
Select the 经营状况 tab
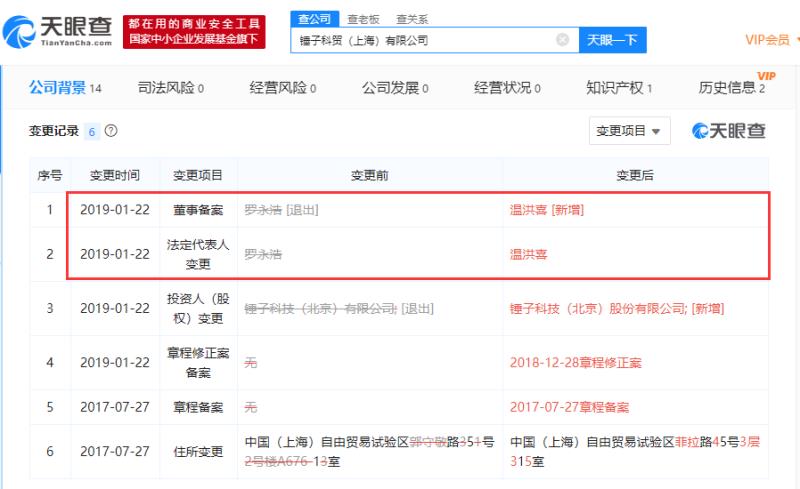pyautogui.click(x=507, y=88)
